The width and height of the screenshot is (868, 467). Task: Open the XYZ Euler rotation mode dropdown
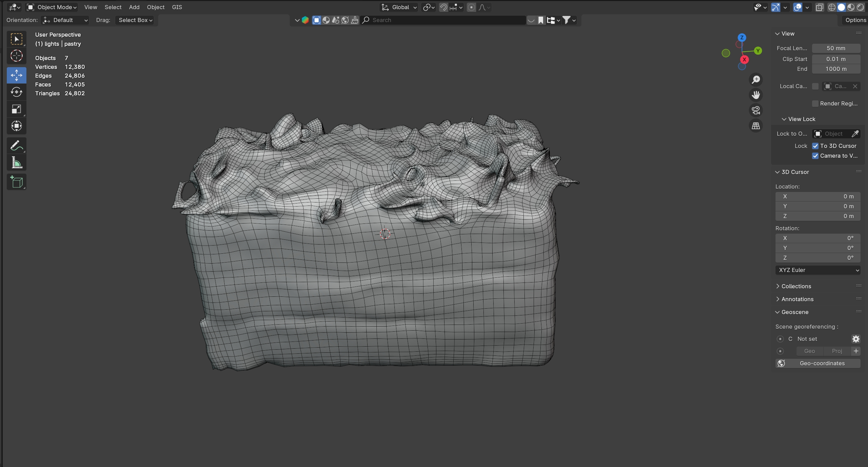coord(818,270)
